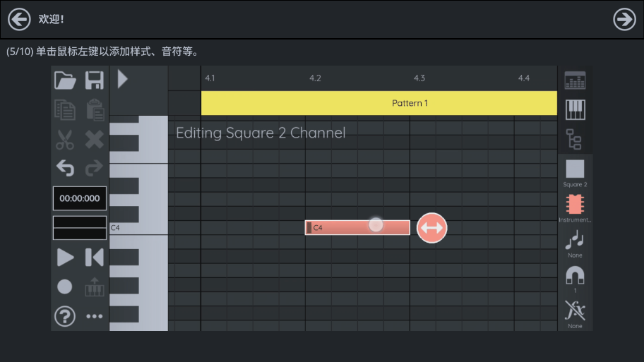Screen dimensions: 644x362
Task: Click the delete X icon
Action: [x=95, y=140]
